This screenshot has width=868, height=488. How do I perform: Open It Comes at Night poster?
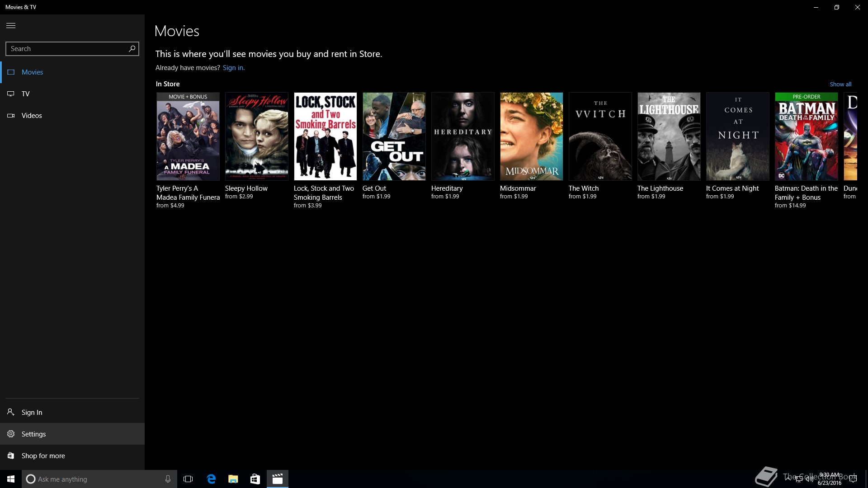click(738, 136)
